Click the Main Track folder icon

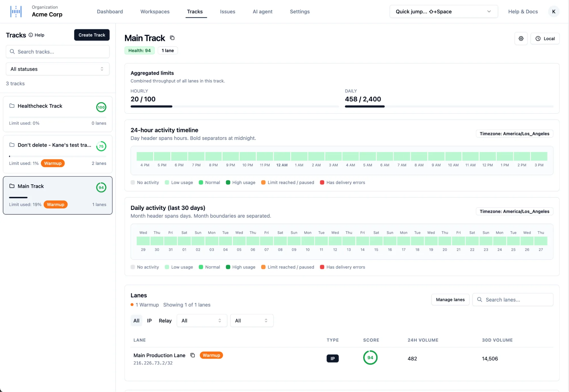pyautogui.click(x=12, y=186)
